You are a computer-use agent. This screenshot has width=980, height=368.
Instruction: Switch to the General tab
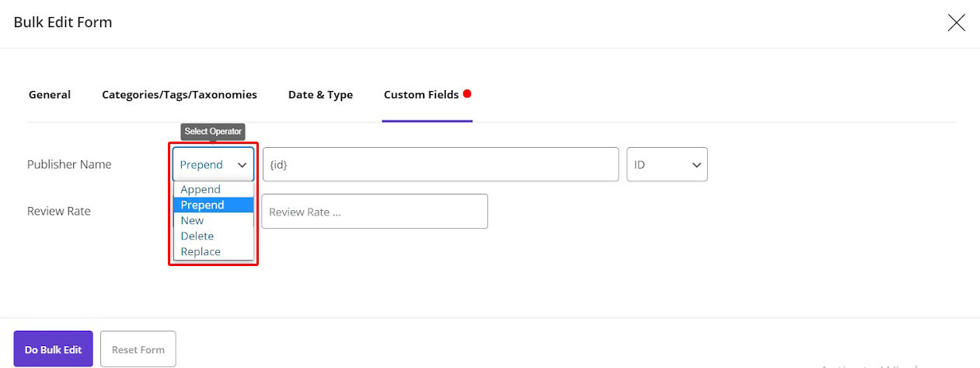(x=50, y=95)
